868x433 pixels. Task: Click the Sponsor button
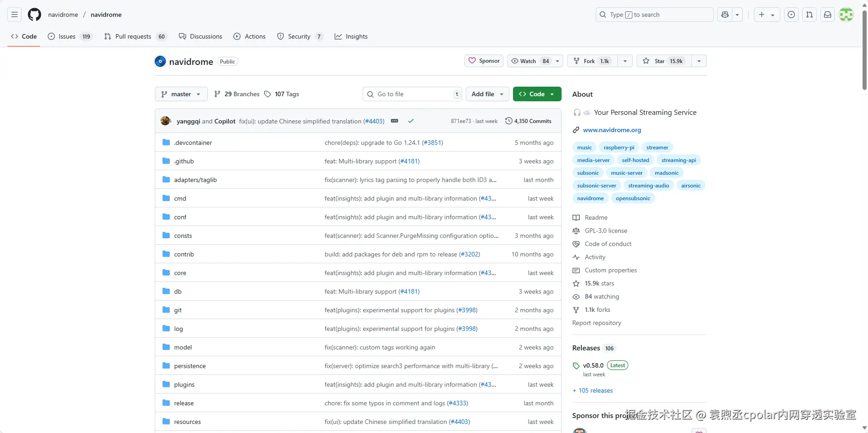tap(484, 61)
